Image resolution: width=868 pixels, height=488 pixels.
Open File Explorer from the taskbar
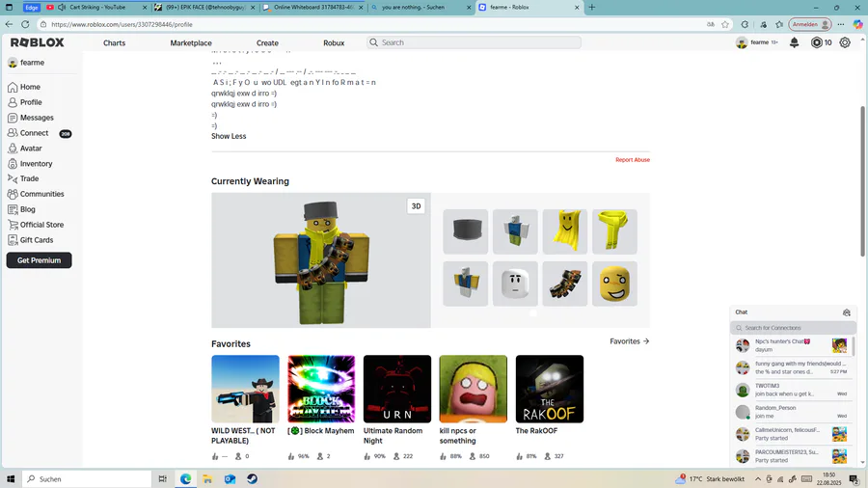pos(207,479)
